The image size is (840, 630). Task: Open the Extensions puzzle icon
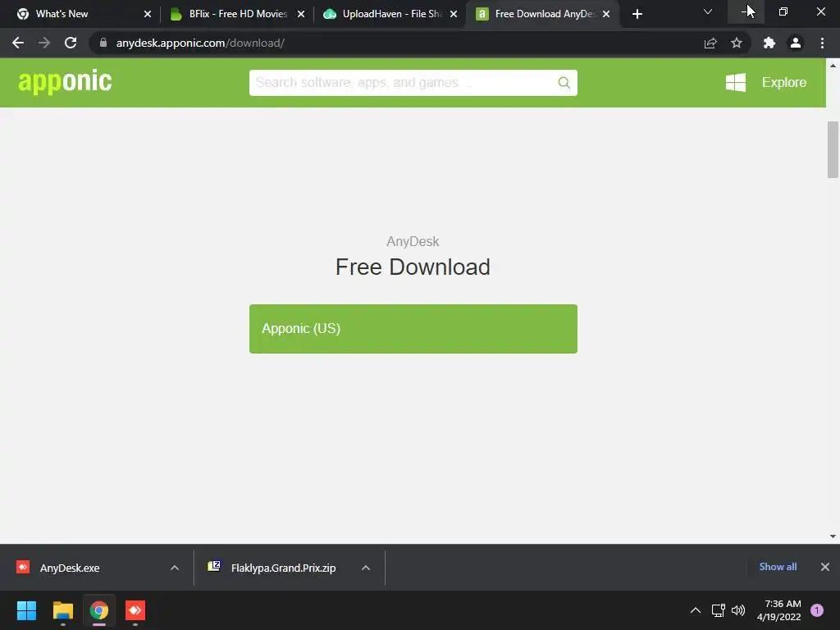click(769, 43)
